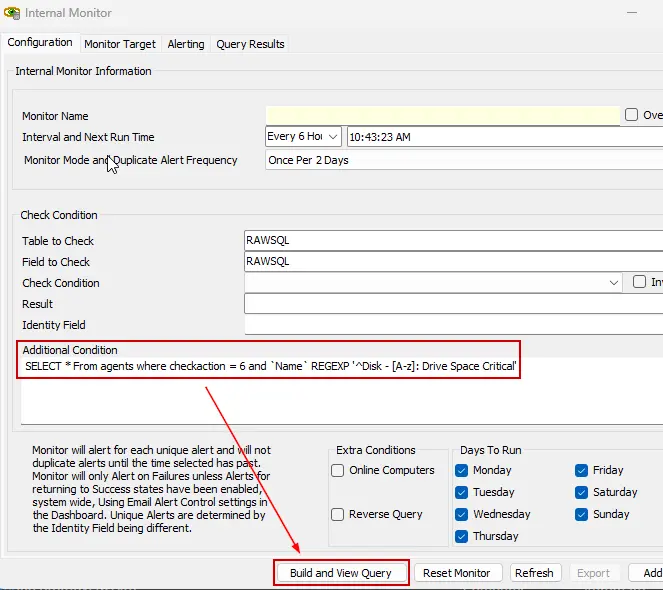Minimize the Internal Monitor window
Viewport: 663px width, 590px height.
tap(632, 13)
